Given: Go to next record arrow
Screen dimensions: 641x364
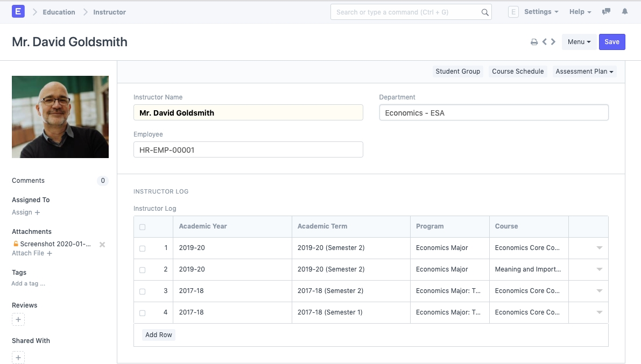Looking at the screenshot, I should tap(553, 42).
